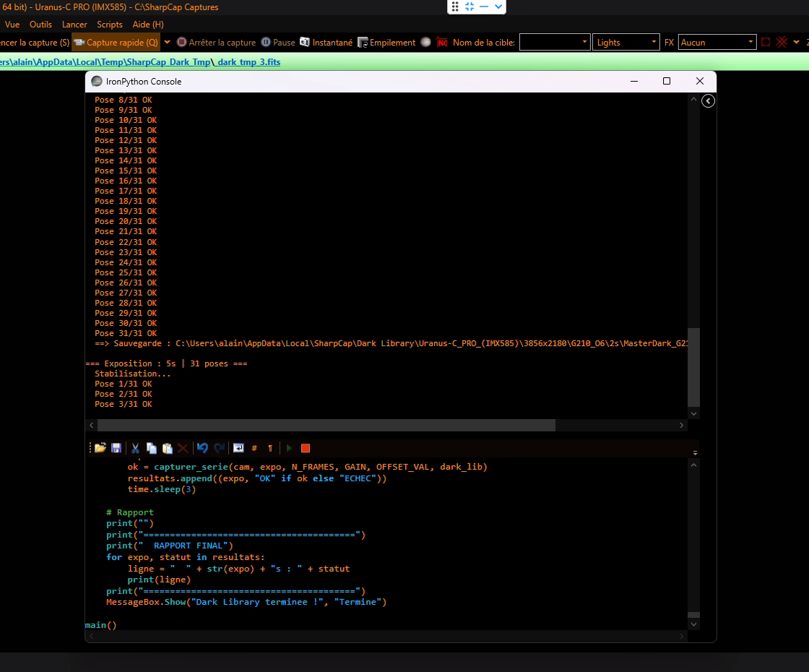Click the Empilement stacking button
This screenshot has height=672, width=809.
386,43
